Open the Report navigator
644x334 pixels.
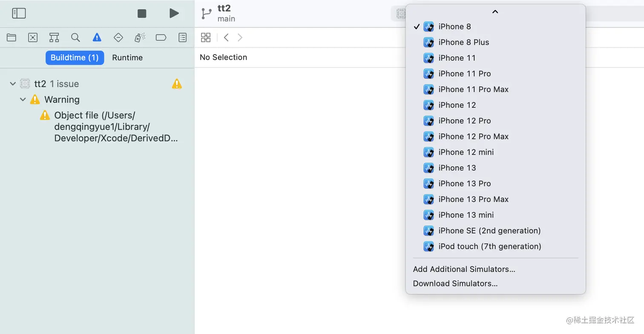183,37
